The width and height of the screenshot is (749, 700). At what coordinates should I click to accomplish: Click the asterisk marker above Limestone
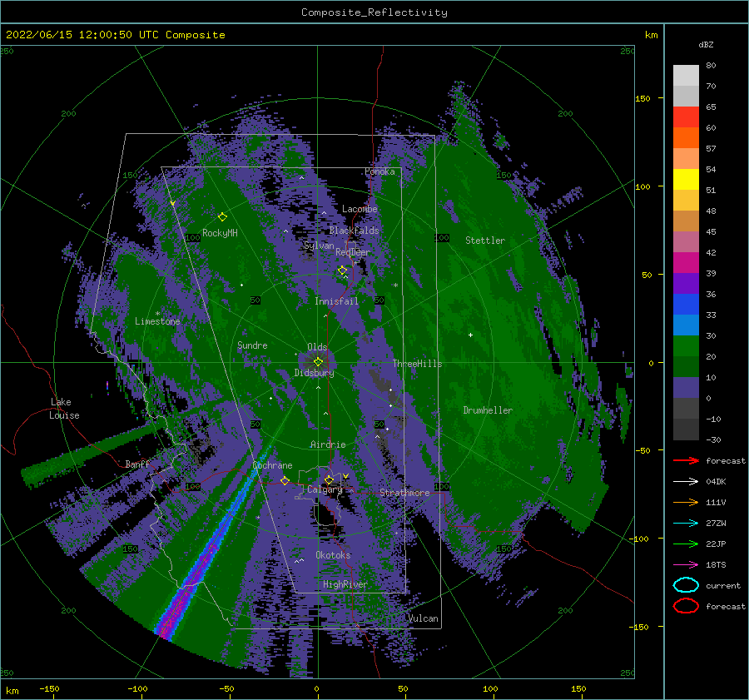pyautogui.click(x=157, y=314)
